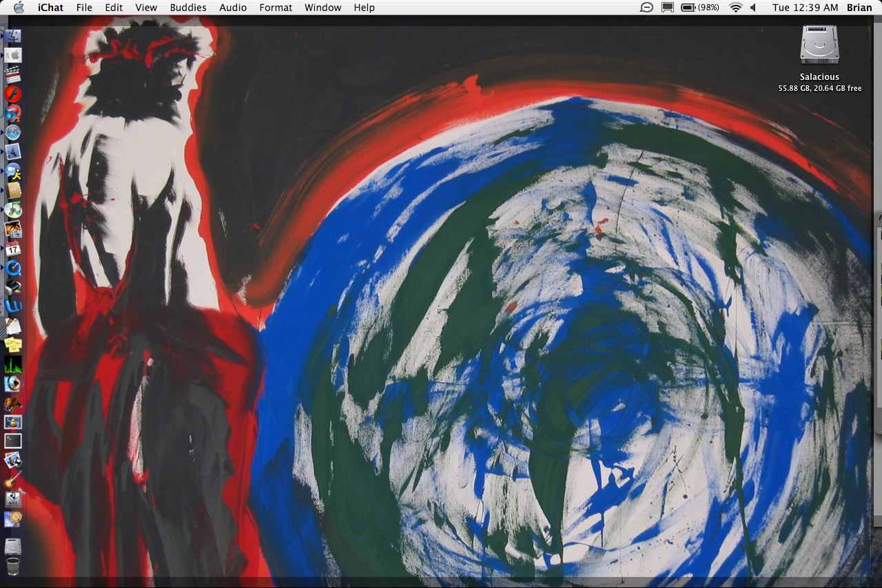882x588 pixels.
Task: Click the iChat status bubble in menu bar
Action: pyautogui.click(x=646, y=8)
